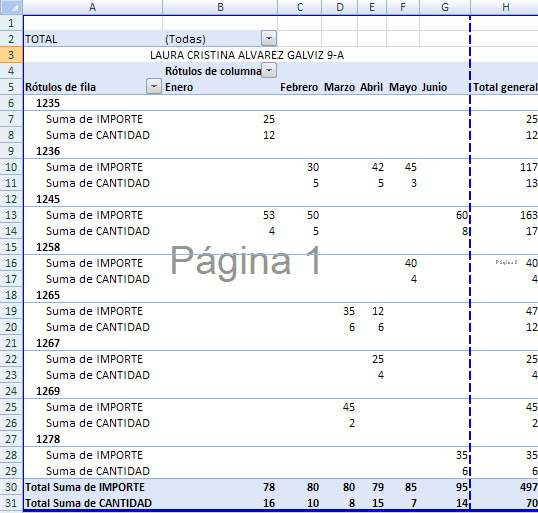Image resolution: width=538 pixels, height=513 pixels.
Task: Select the Febrero column label
Action: click(x=299, y=87)
